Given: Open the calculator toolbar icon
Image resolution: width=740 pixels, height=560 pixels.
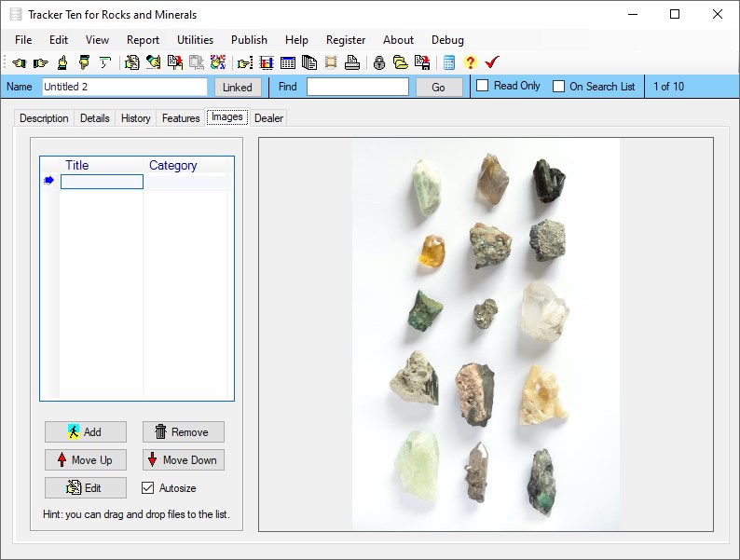Looking at the screenshot, I should [x=449, y=62].
